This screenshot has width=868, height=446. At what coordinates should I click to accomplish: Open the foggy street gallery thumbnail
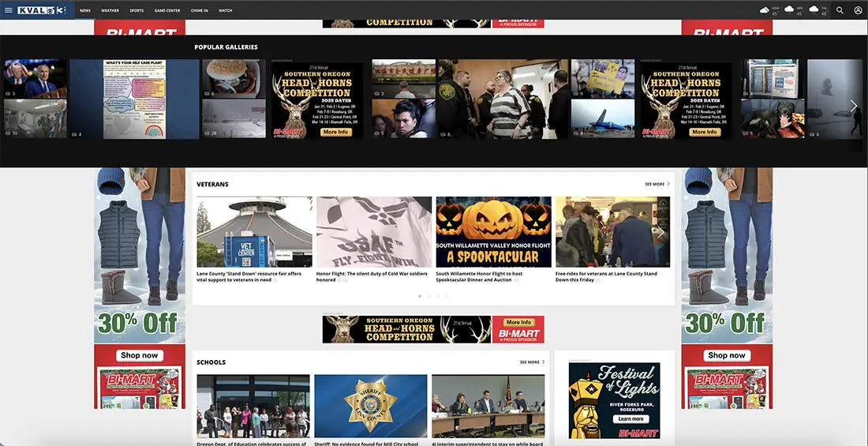click(x=835, y=99)
